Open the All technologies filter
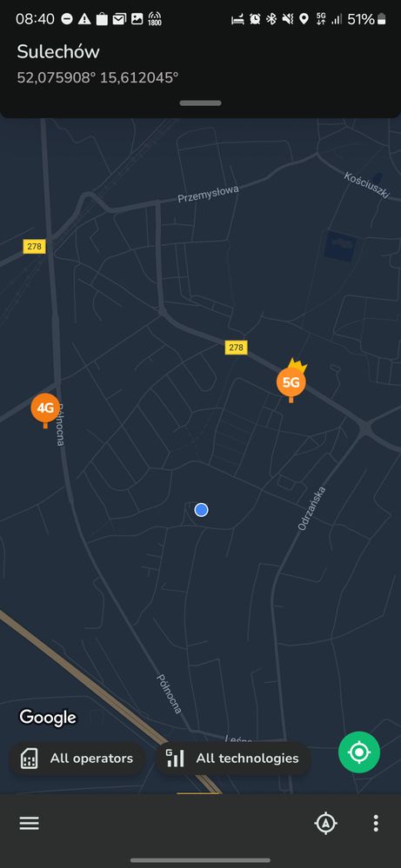The width and height of the screenshot is (401, 868). pos(233,759)
